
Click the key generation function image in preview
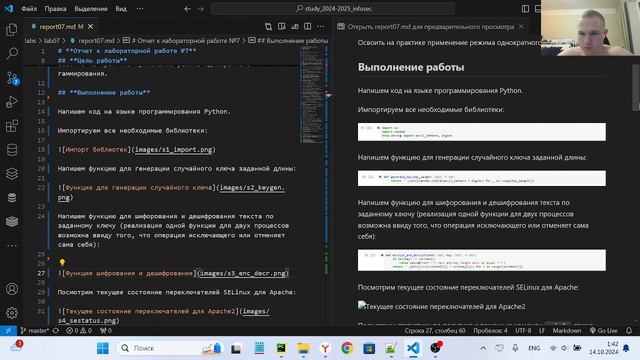tap(482, 178)
